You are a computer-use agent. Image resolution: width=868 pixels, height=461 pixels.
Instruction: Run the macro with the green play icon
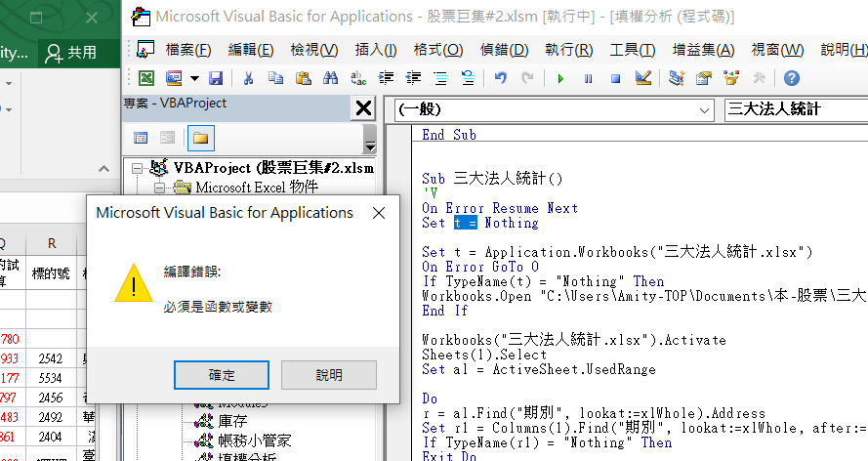[x=560, y=79]
